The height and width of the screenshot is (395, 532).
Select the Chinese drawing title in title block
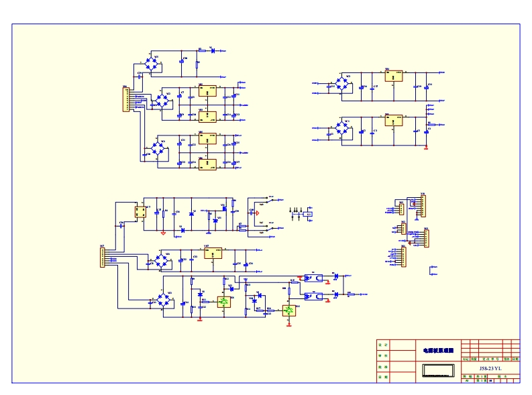pyautogui.click(x=438, y=350)
